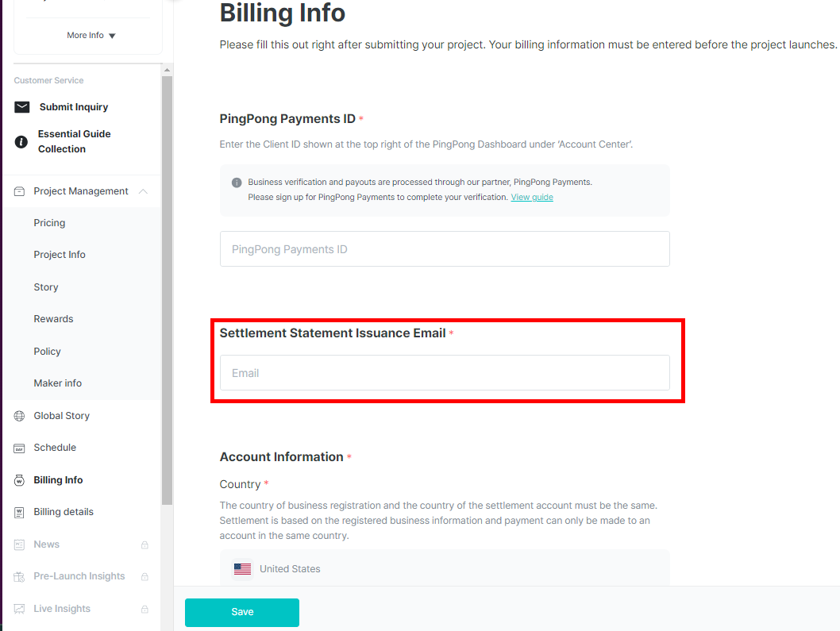Open the Pricing menu item
The image size is (840, 631).
[x=49, y=223]
